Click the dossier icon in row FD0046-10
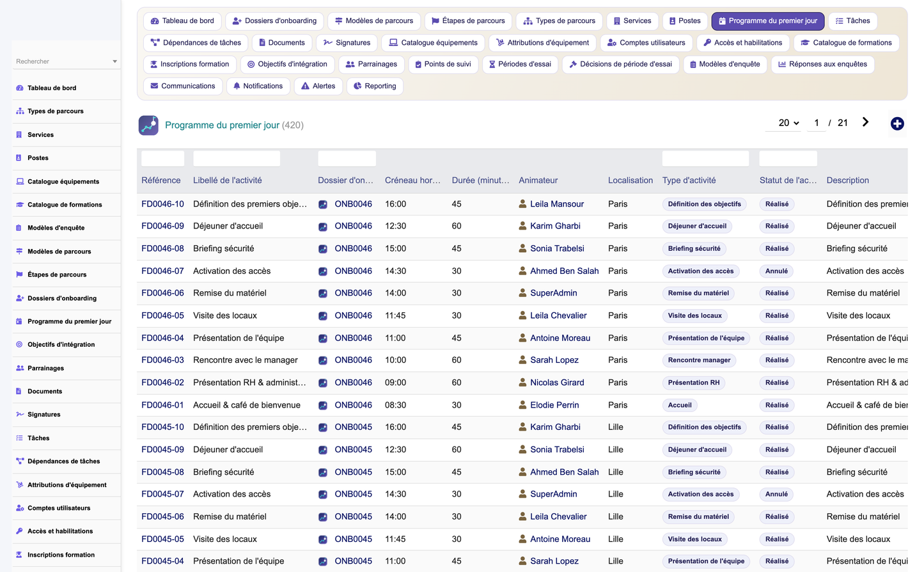Image resolution: width=924 pixels, height=572 pixels. point(323,205)
